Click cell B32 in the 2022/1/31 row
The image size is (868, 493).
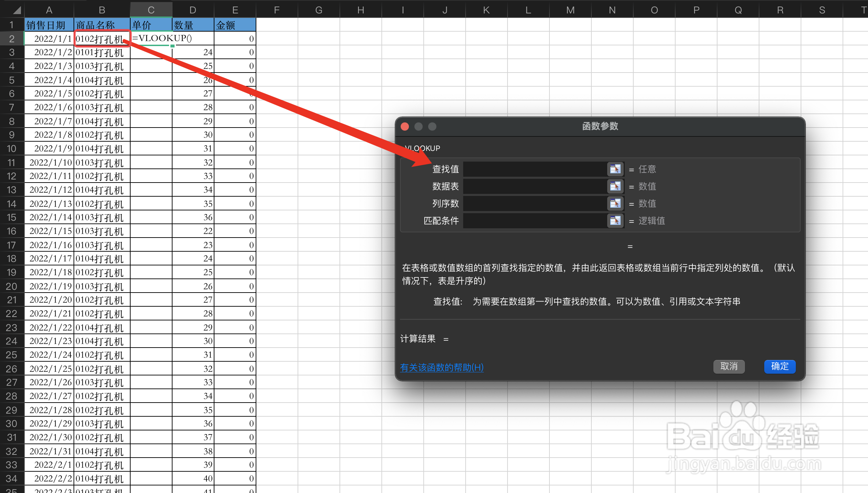pyautogui.click(x=102, y=451)
